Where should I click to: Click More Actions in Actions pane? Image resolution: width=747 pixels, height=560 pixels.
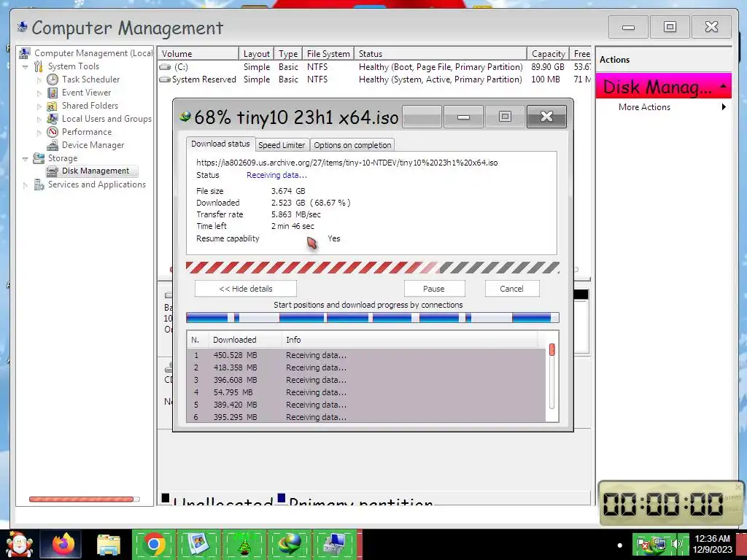tap(644, 107)
